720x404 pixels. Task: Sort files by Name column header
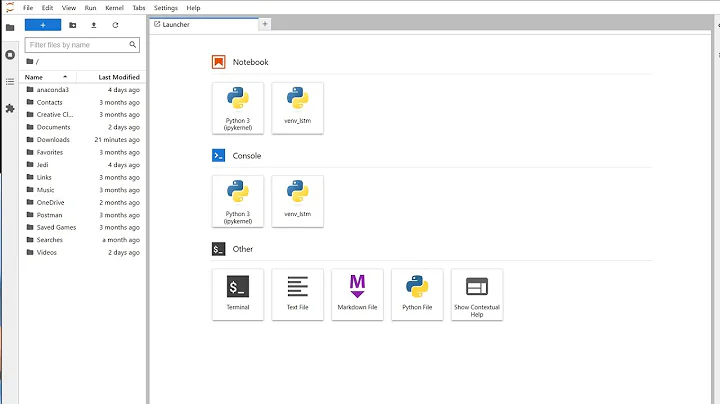point(48,77)
